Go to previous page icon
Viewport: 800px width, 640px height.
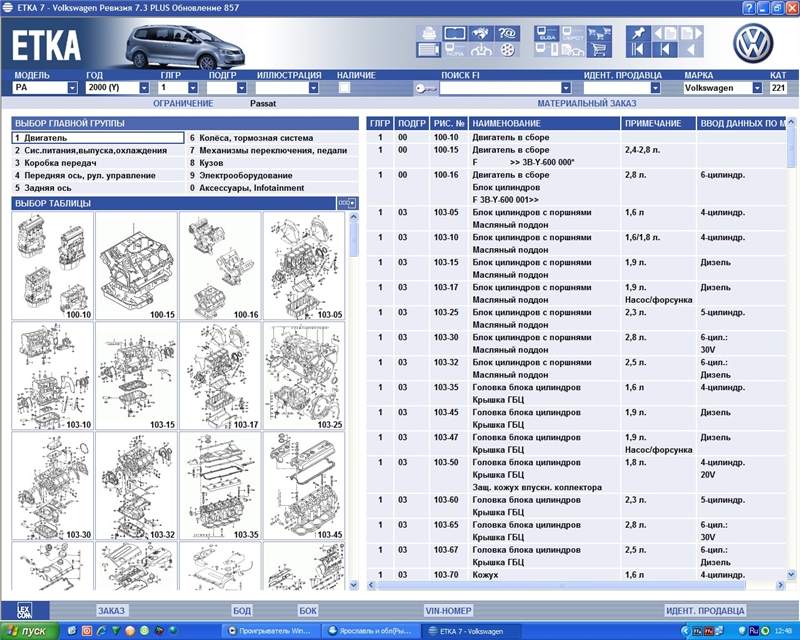[x=665, y=33]
